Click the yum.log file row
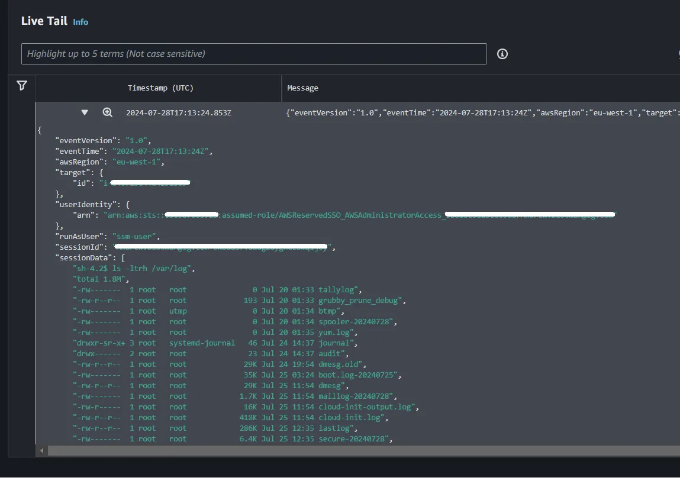The image size is (680, 478). (x=215, y=332)
